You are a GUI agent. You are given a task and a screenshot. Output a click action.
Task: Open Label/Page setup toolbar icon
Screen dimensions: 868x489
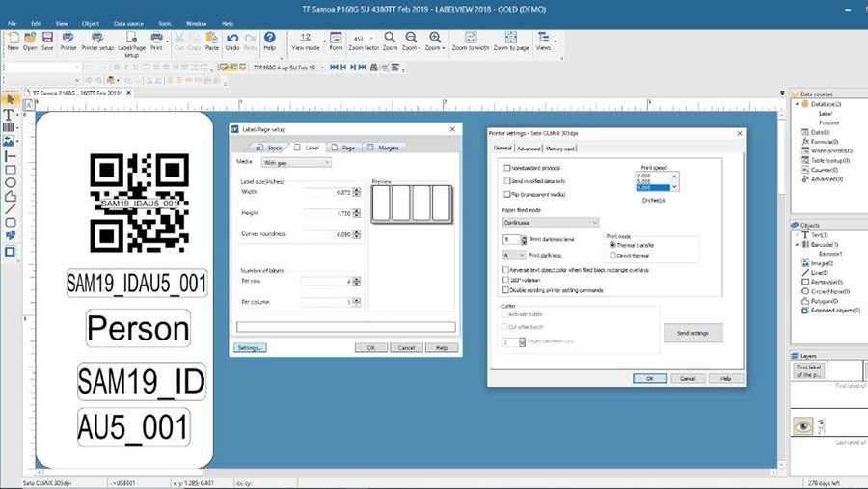pyautogui.click(x=132, y=44)
